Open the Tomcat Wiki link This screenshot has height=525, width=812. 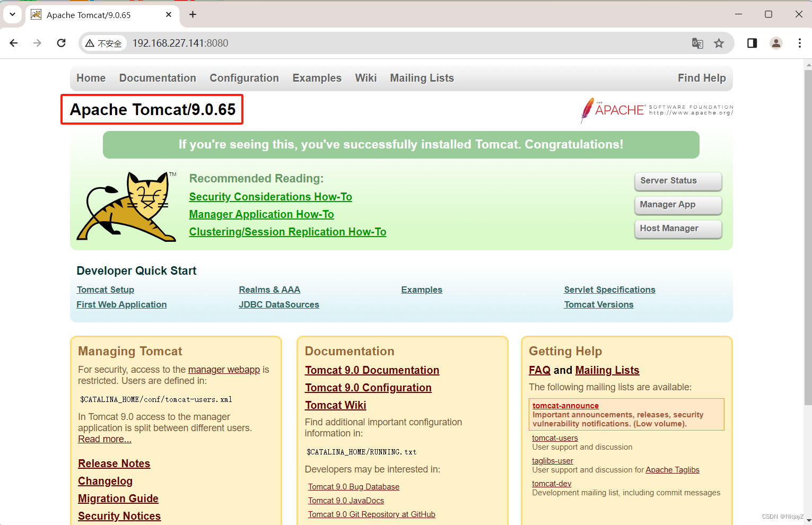click(x=335, y=405)
